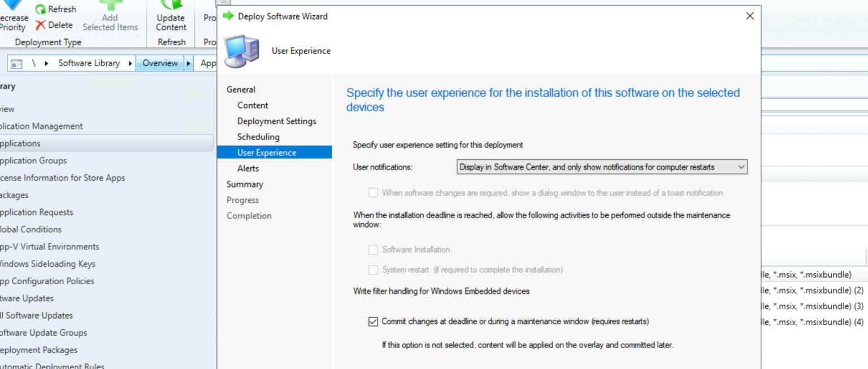Click the red Delete icon in the ribbon
Viewport: 868px width, 369px height.
click(x=41, y=25)
